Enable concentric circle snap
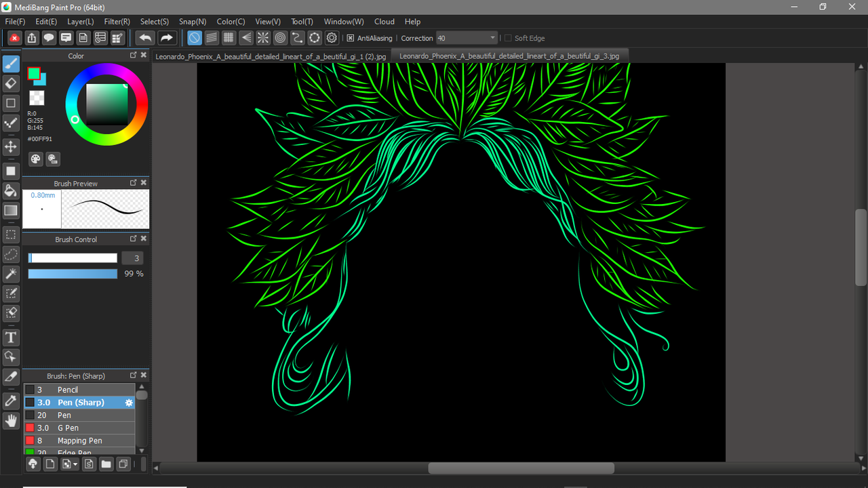Viewport: 868px width, 488px height. pyautogui.click(x=280, y=38)
